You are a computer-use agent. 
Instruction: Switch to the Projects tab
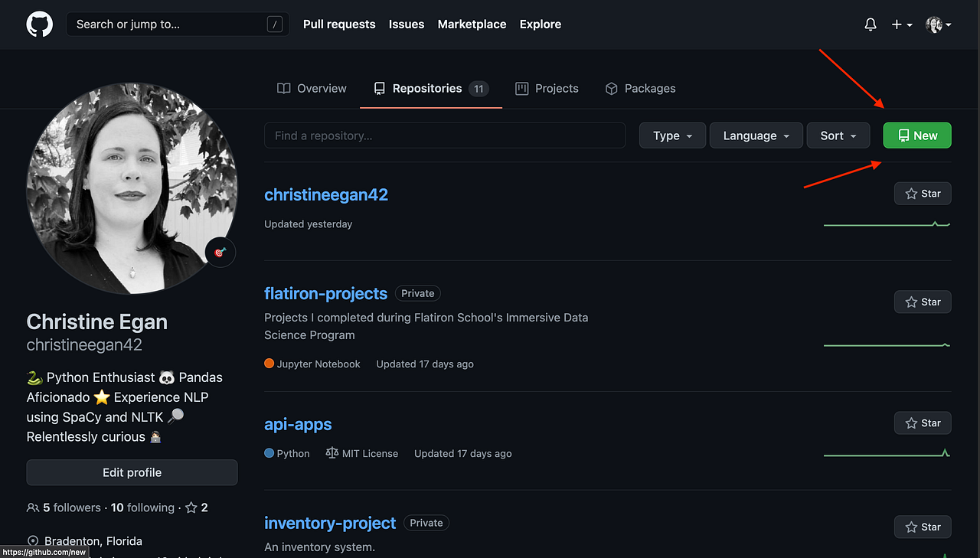pyautogui.click(x=547, y=88)
